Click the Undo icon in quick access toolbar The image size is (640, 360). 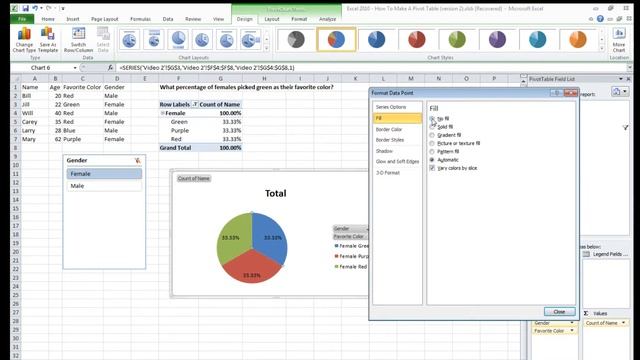point(35,8)
